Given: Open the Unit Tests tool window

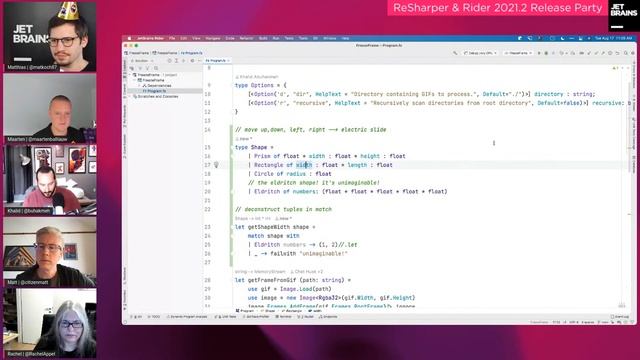Looking at the screenshot, I should click(225, 317).
